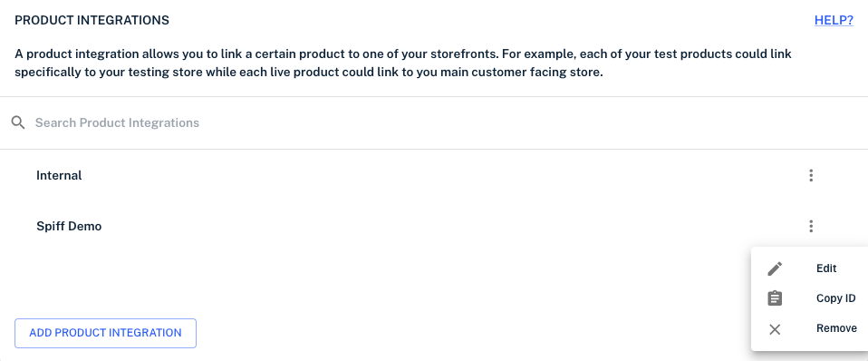Click the pencil icon beside Edit
This screenshot has height=361, width=868.
[x=775, y=268]
